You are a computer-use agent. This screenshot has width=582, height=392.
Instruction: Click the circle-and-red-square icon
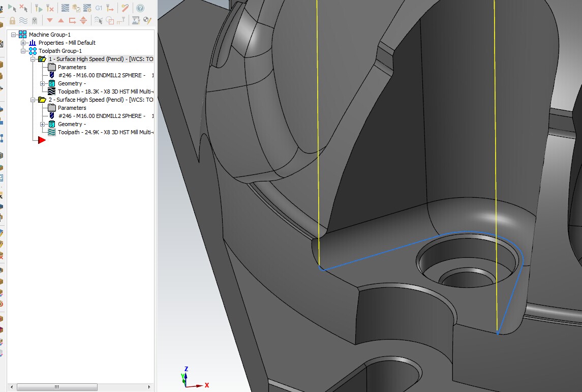click(110, 20)
